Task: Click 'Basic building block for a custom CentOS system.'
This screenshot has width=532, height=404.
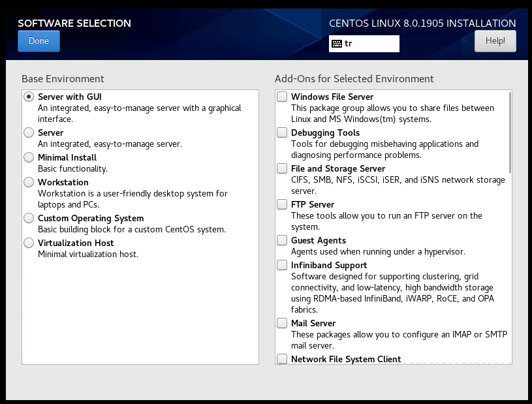Action: pyautogui.click(x=132, y=230)
